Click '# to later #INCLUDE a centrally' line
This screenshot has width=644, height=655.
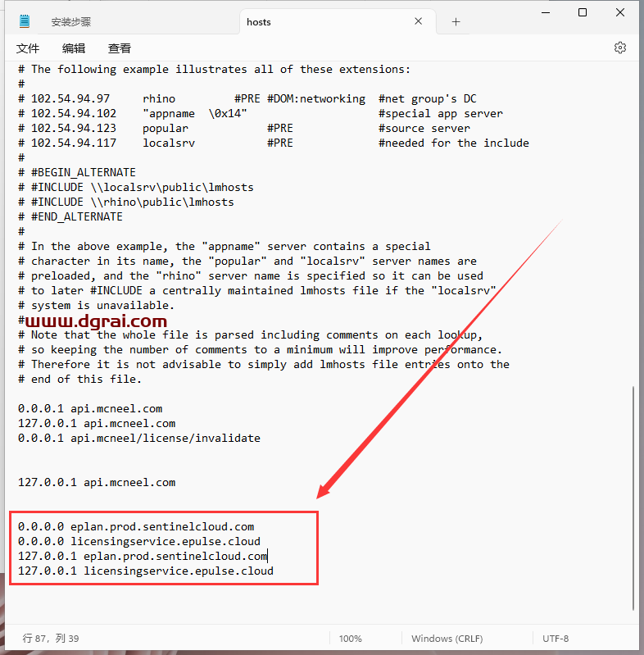[256, 291]
